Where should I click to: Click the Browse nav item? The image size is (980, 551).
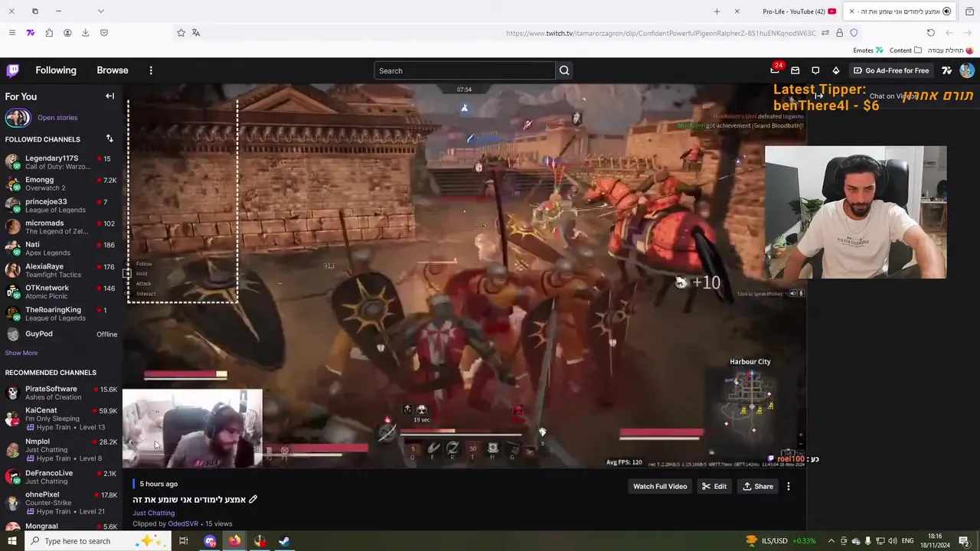point(113,70)
